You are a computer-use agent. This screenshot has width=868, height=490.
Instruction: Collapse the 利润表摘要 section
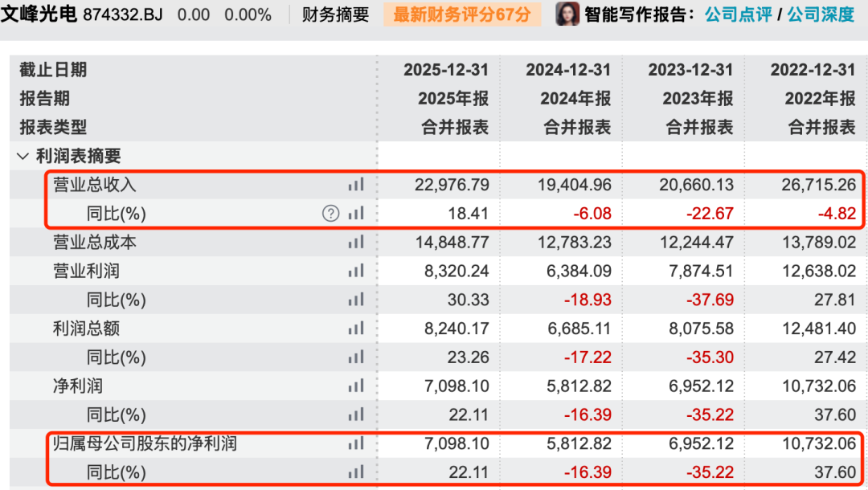23,157
